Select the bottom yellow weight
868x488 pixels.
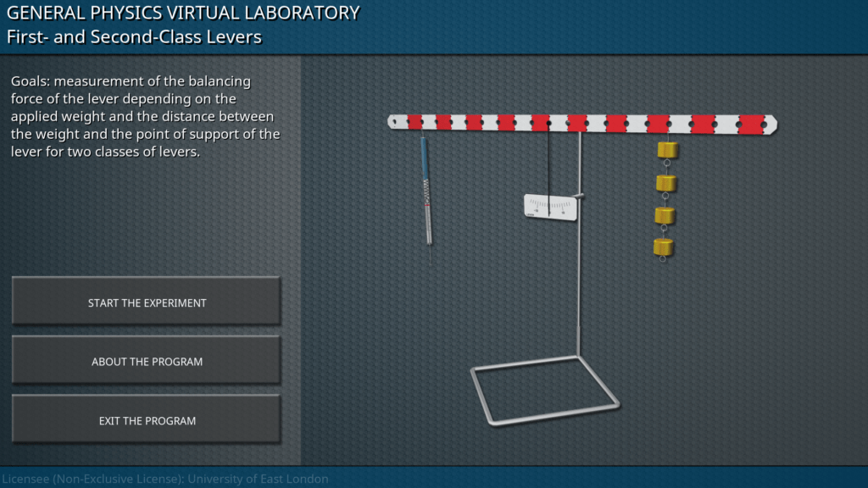pyautogui.click(x=665, y=247)
